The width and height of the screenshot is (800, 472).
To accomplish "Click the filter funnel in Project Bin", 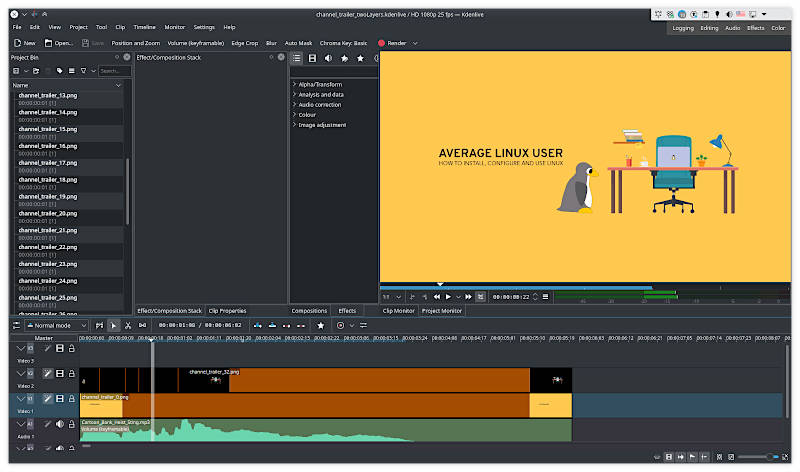I will coord(84,71).
